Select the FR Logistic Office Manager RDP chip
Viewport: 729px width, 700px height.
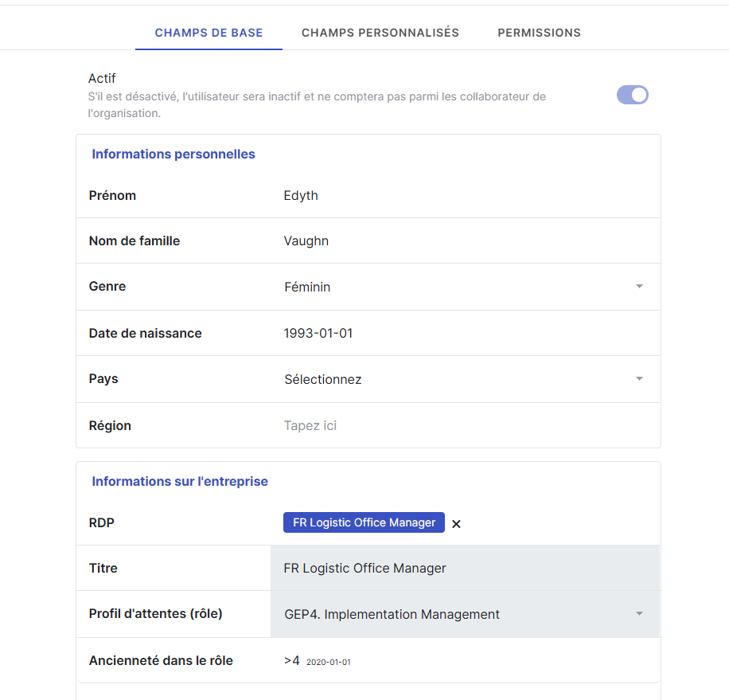coord(364,522)
